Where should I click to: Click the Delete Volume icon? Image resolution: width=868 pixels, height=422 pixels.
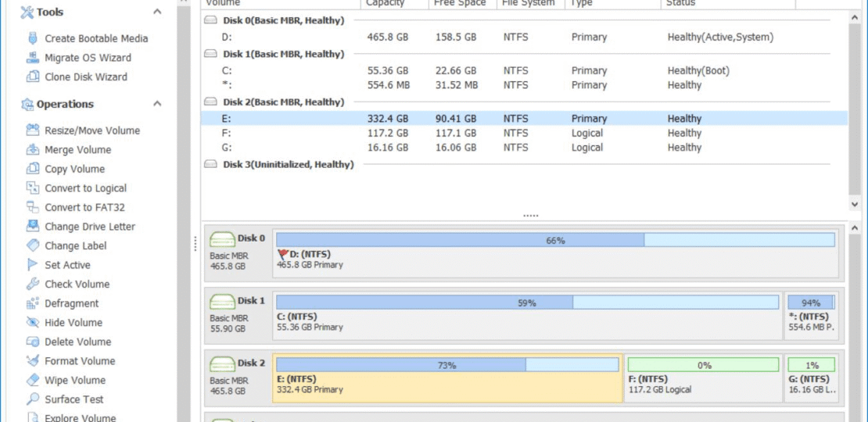point(33,342)
